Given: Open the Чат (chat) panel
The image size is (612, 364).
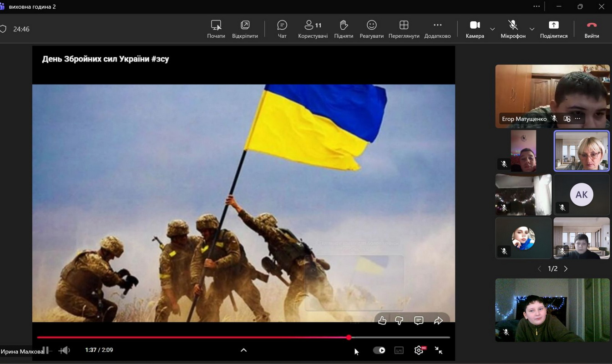Looking at the screenshot, I should tap(282, 29).
